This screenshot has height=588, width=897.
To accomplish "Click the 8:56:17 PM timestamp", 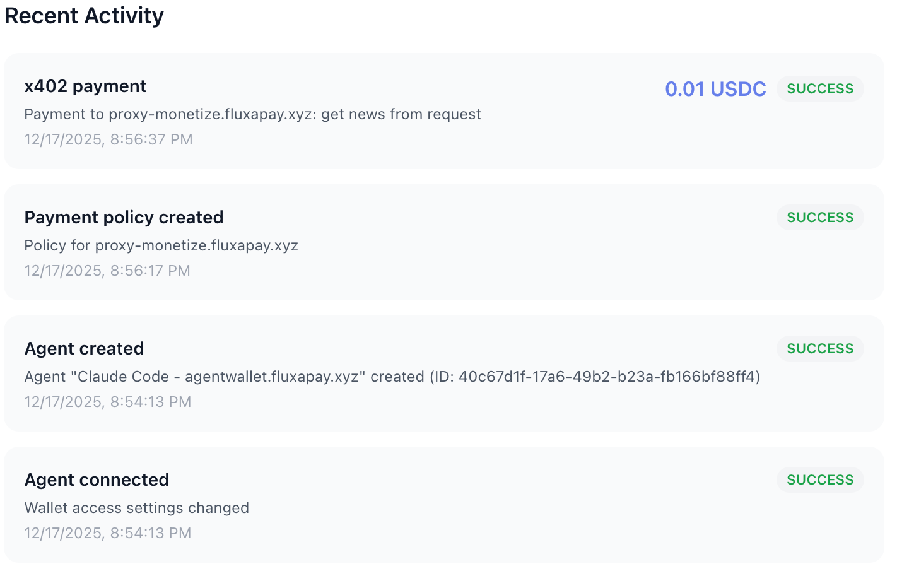I will (x=107, y=271).
